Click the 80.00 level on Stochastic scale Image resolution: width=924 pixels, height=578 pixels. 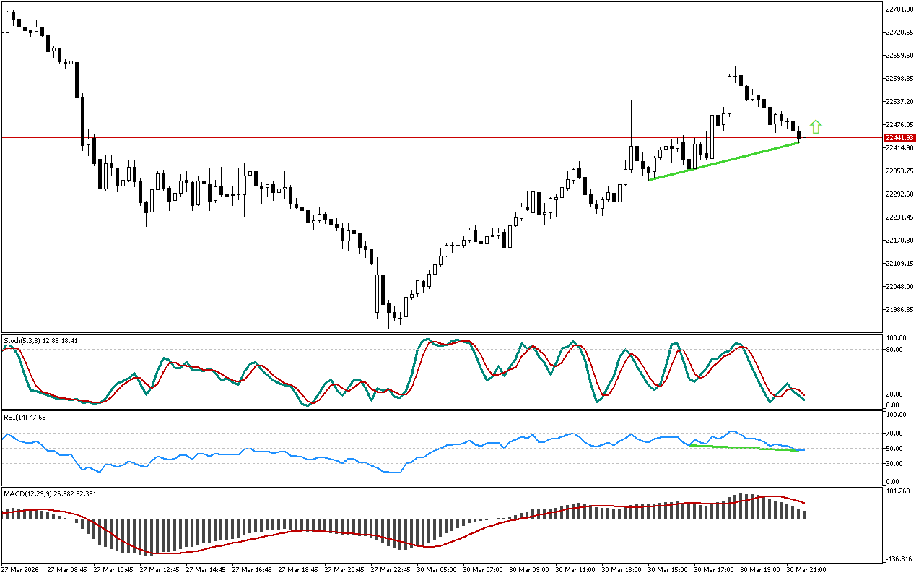tap(896, 350)
